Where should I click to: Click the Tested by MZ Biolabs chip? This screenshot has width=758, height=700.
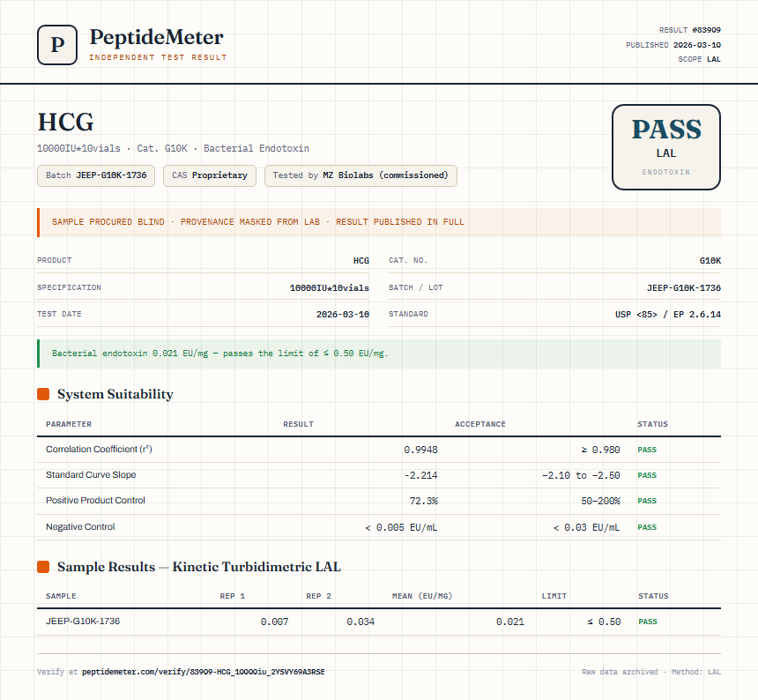(360, 175)
